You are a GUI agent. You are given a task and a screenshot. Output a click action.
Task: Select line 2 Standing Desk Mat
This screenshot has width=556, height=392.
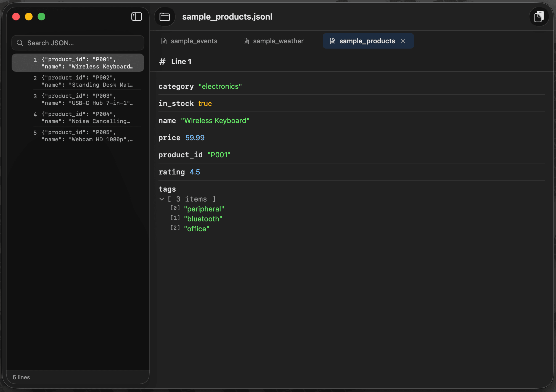click(x=78, y=81)
